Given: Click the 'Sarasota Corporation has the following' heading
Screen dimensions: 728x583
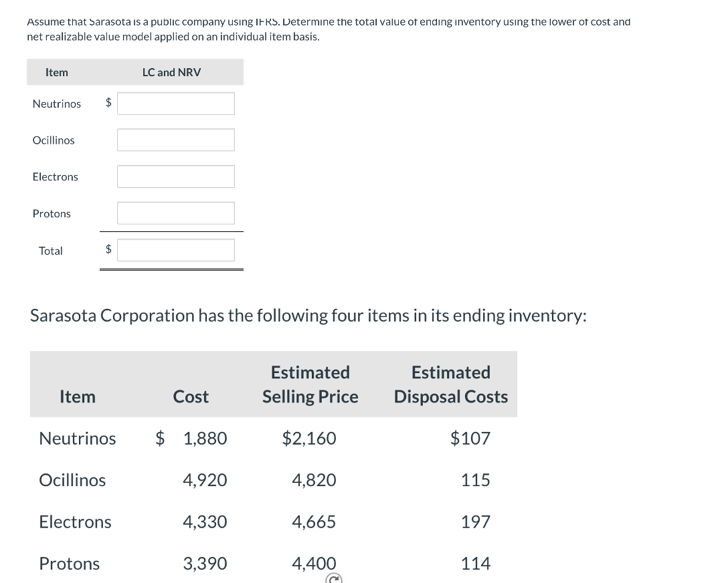Looking at the screenshot, I should point(308,315).
